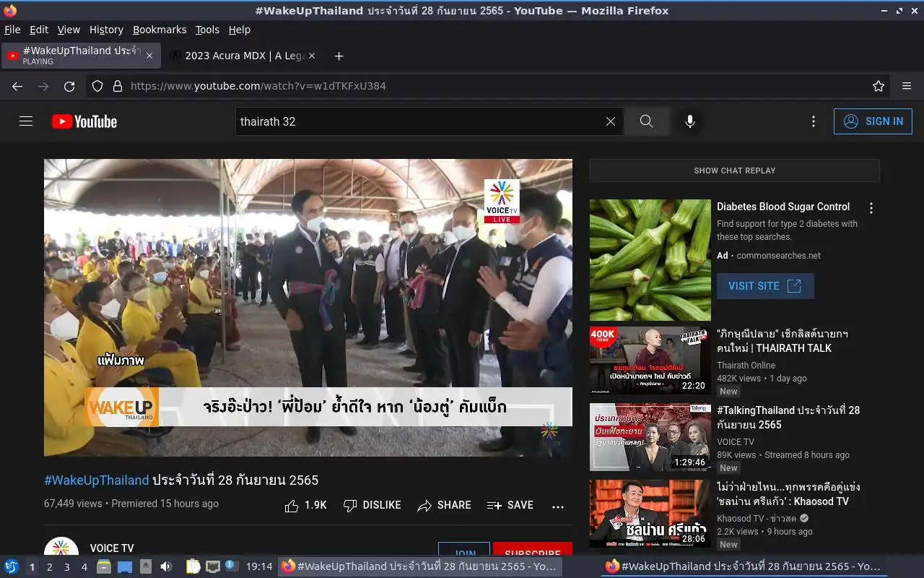Open the #TalkingThailand video thumbnail
This screenshot has width=924, height=578.
(x=650, y=437)
